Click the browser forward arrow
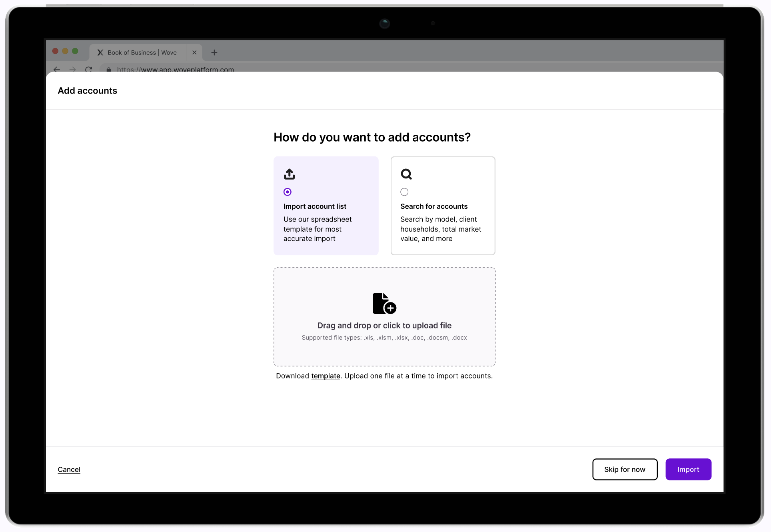 click(x=72, y=69)
